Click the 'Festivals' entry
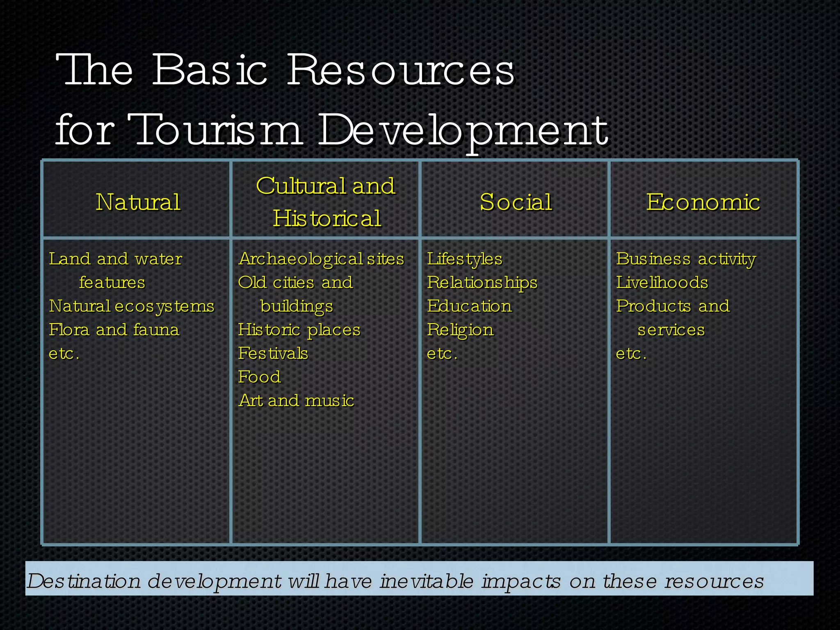Screen dimensions: 840x630 273,354
